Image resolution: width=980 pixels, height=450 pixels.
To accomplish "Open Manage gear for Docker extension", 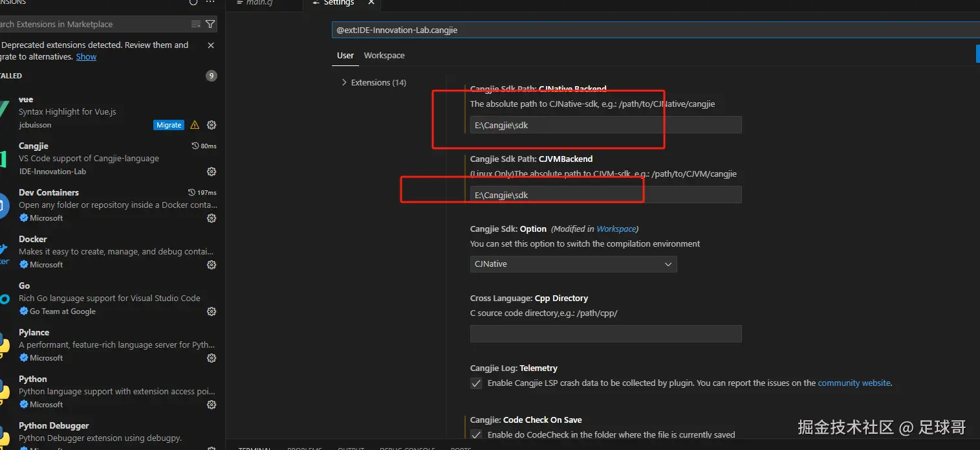I will coord(212,265).
